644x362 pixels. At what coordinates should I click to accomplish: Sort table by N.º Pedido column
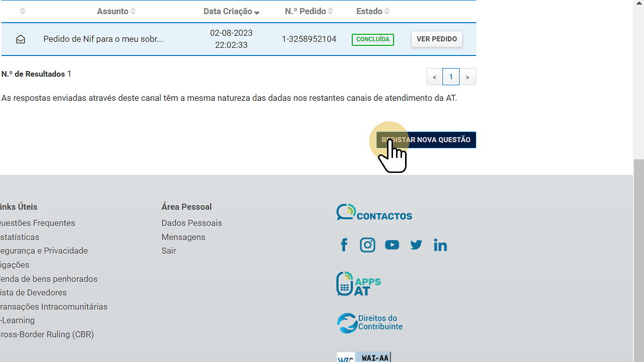coord(309,11)
